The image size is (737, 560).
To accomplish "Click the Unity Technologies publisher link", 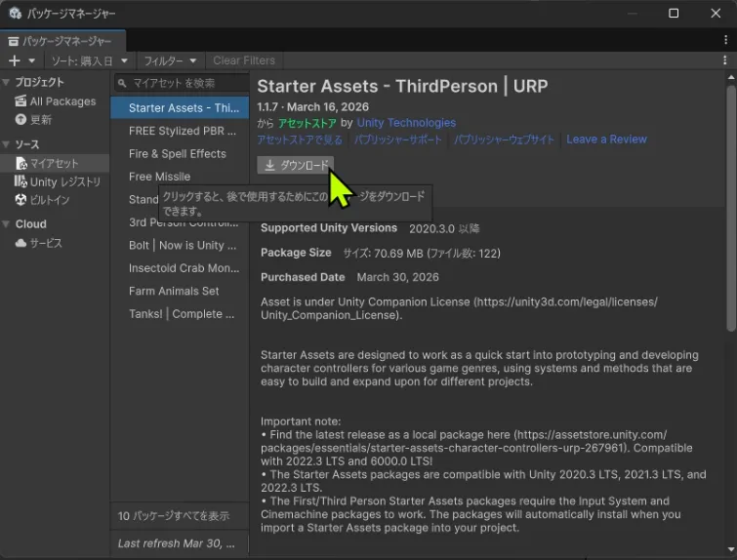I will tap(406, 123).
